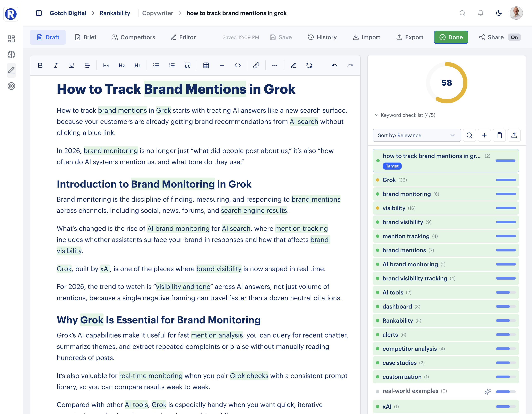This screenshot has width=532, height=414.
Task: Navigate to Rankability in the breadcrumb
Action: [x=114, y=13]
